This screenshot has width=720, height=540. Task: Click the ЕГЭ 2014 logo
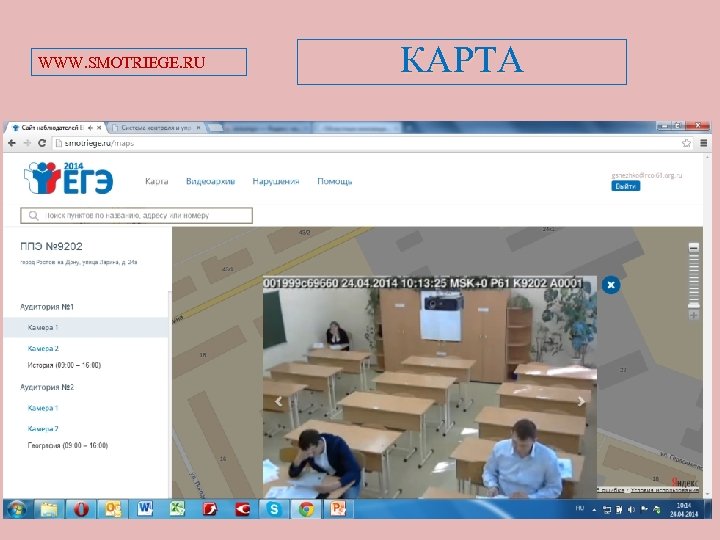click(x=68, y=178)
